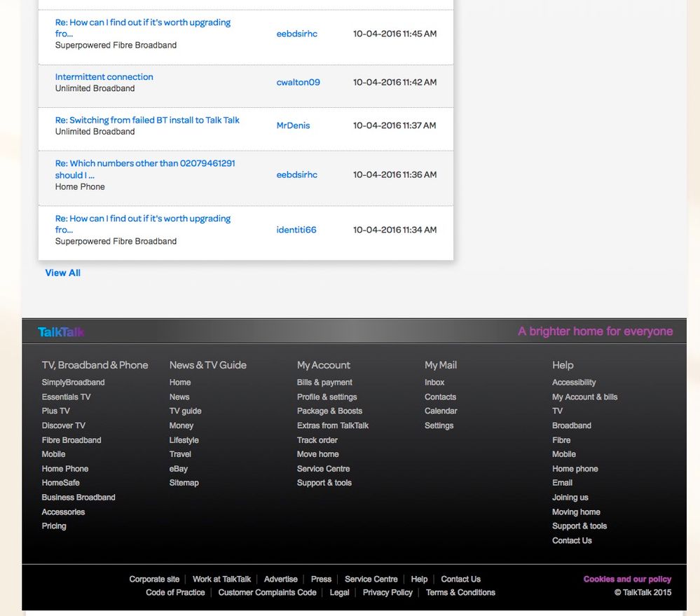700x616 pixels.
Task: Select Fibre under Help column
Action: coord(561,440)
